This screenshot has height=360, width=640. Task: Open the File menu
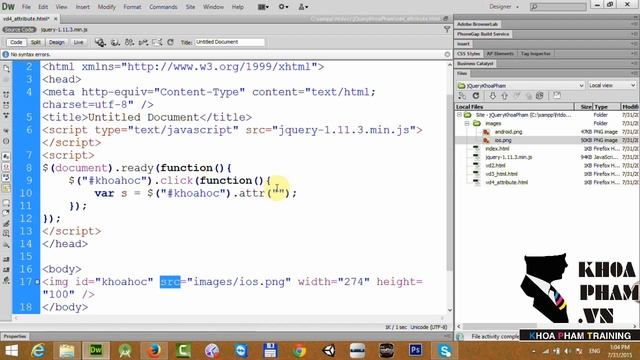(26, 7)
